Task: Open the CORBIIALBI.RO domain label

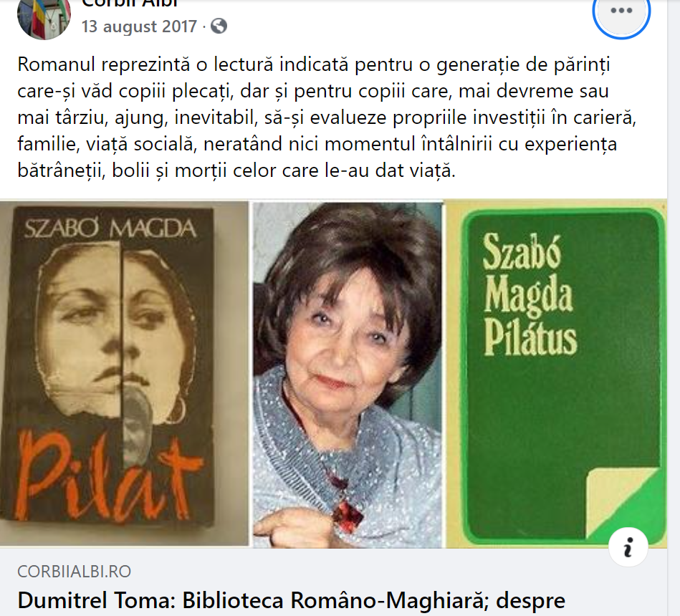Action: [x=74, y=572]
